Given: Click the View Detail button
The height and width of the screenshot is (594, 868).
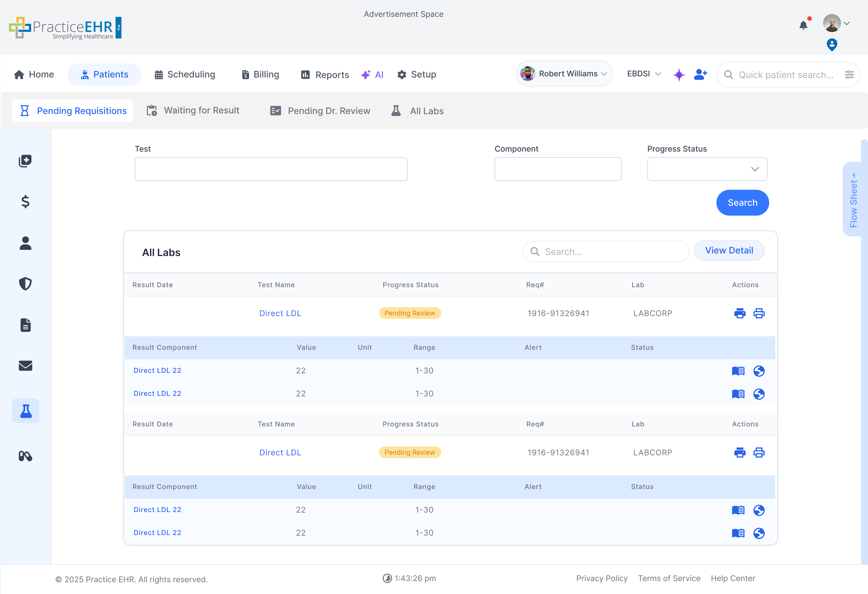Looking at the screenshot, I should pyautogui.click(x=729, y=251).
